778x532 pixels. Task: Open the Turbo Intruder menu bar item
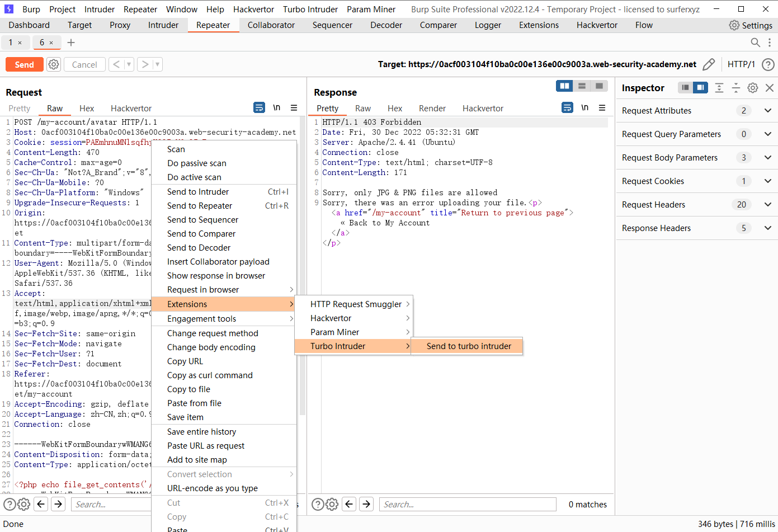point(310,9)
